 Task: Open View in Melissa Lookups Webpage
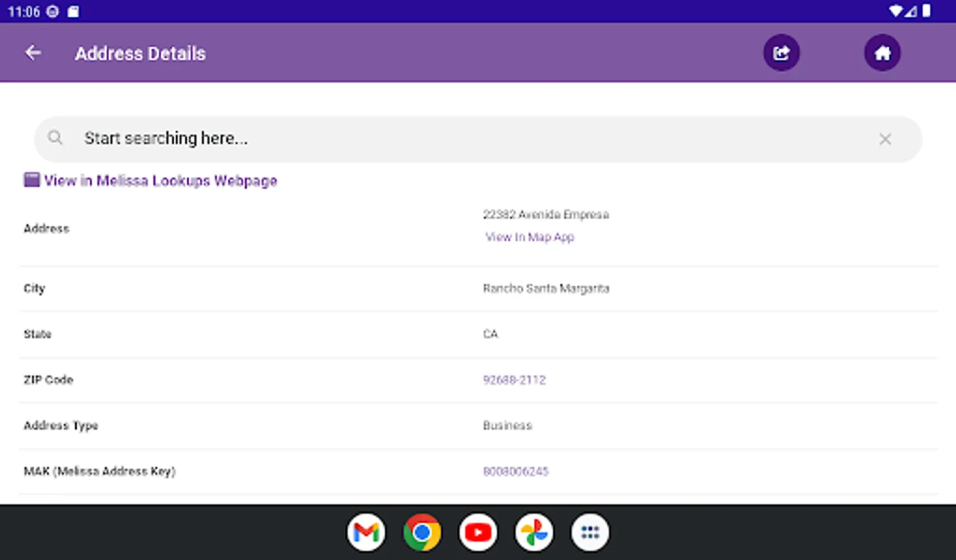(160, 180)
